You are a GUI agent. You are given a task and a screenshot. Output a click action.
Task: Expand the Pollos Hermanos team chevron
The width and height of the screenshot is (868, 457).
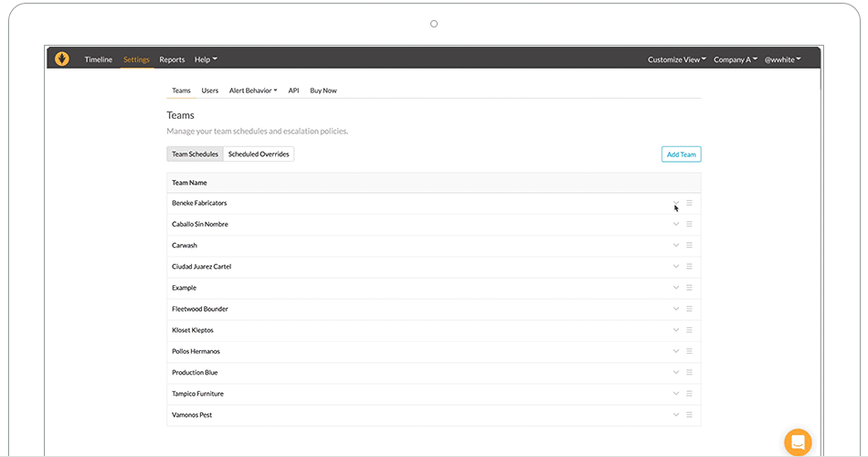coord(676,351)
